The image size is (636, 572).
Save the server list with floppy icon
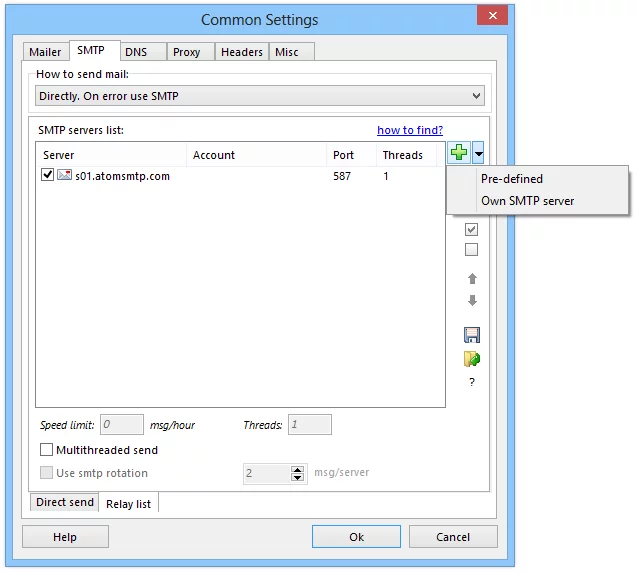point(472,335)
